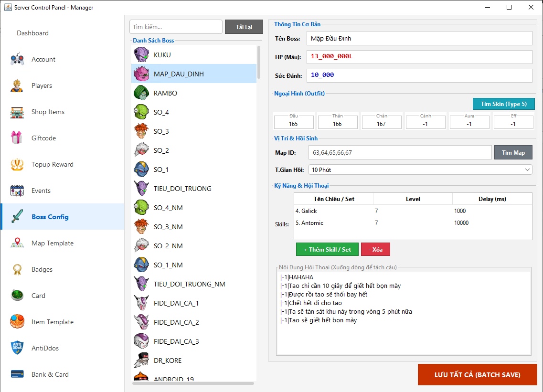This screenshot has height=392, width=543.
Task: Select FIDE_DAI_CA_2 in the boss list
Action: [x=194, y=322]
